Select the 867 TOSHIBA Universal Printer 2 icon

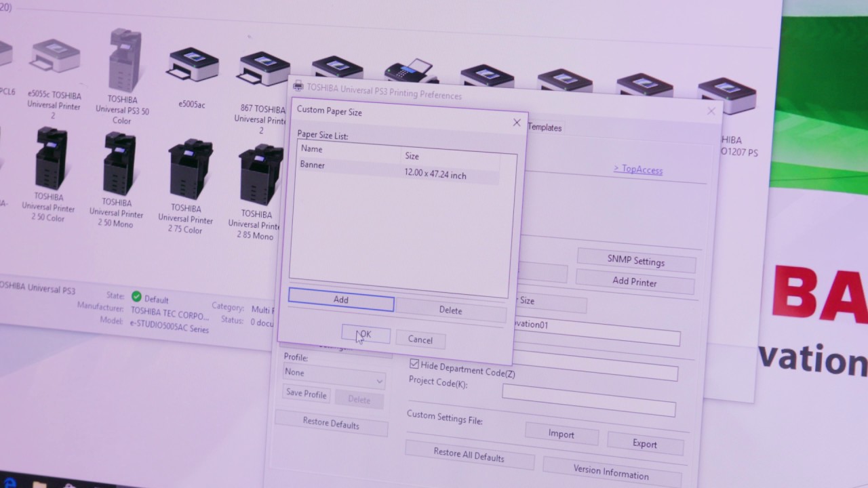(x=264, y=69)
